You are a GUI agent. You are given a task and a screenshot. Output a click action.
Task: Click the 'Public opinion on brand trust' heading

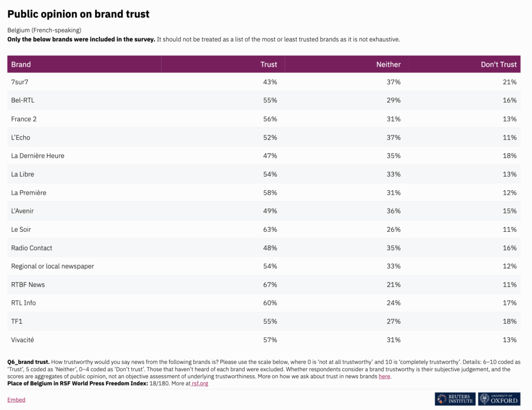(78, 14)
